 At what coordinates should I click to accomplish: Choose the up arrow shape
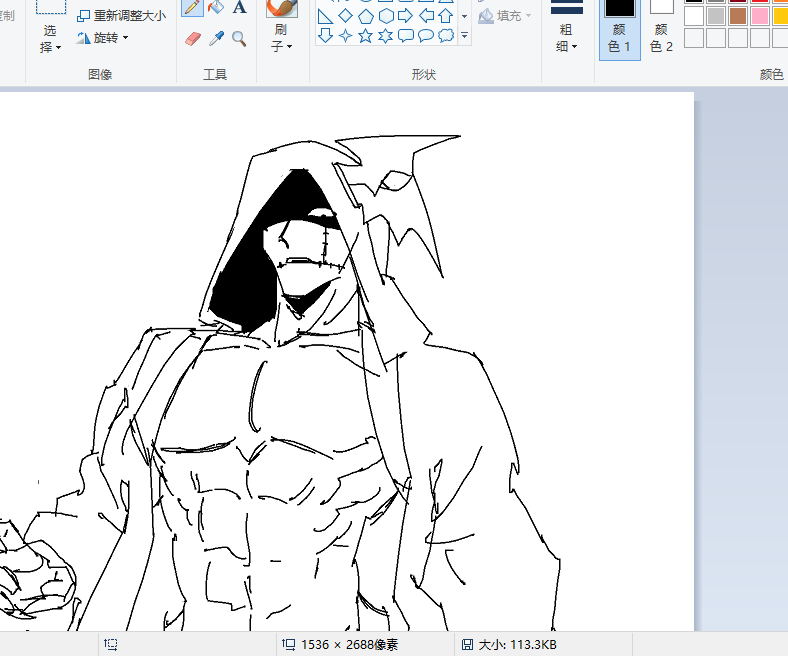point(446,16)
